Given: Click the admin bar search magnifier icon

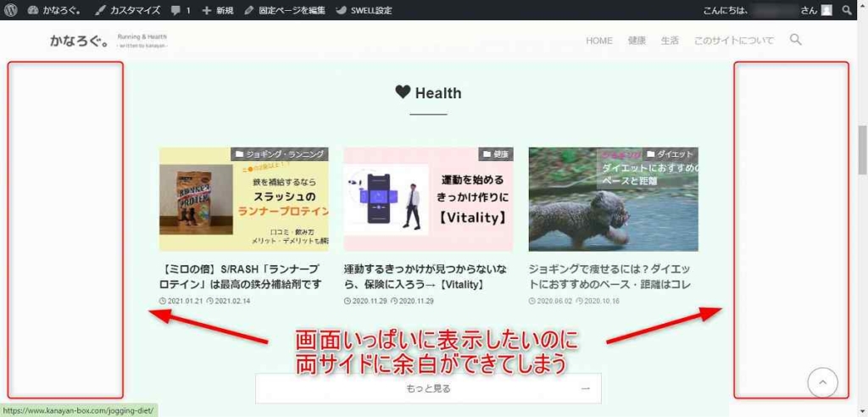Looking at the screenshot, I should 848,10.
